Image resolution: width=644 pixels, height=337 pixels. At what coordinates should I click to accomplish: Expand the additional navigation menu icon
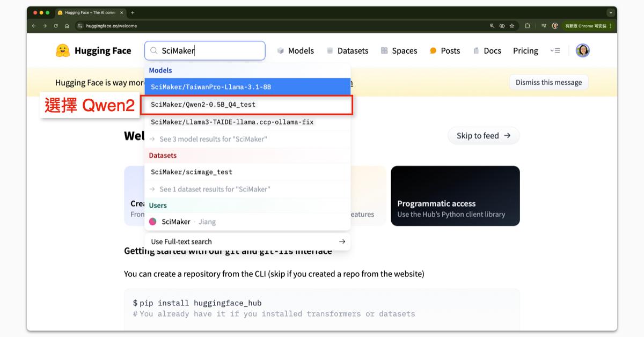(x=555, y=50)
